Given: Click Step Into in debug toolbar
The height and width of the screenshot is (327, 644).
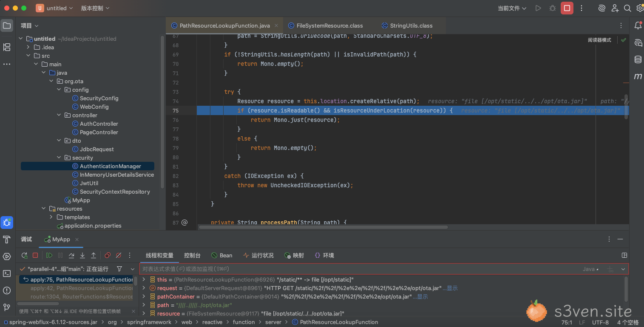Looking at the screenshot, I should [x=82, y=255].
